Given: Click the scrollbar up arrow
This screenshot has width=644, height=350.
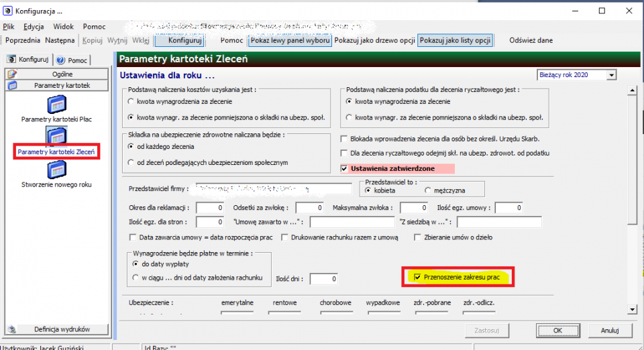Looking at the screenshot, I should pyautogui.click(x=632, y=91).
